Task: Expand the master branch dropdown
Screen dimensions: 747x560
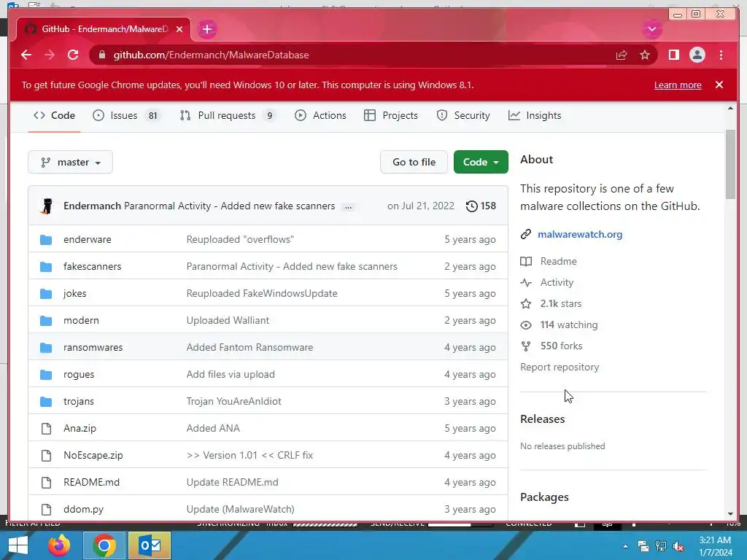Action: point(71,162)
